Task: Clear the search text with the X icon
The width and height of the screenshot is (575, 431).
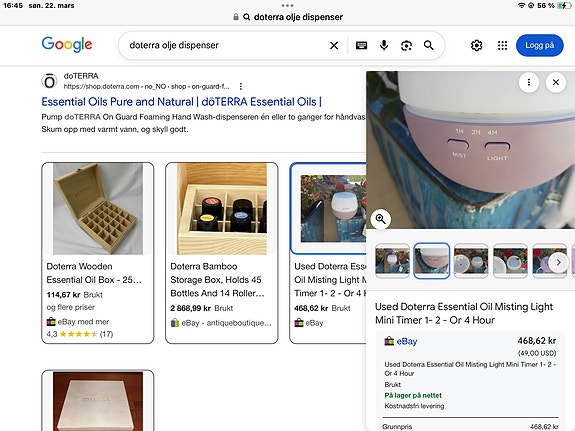Action: (x=334, y=45)
